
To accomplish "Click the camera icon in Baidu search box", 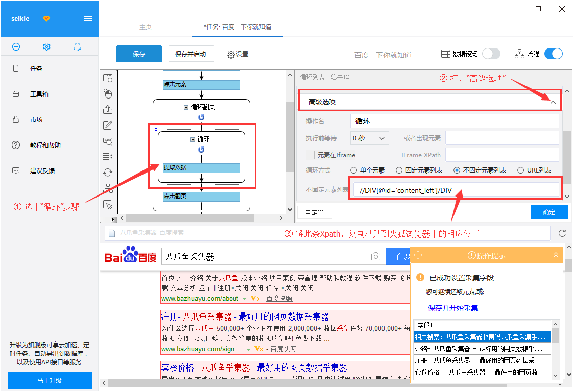I will coord(375,257).
